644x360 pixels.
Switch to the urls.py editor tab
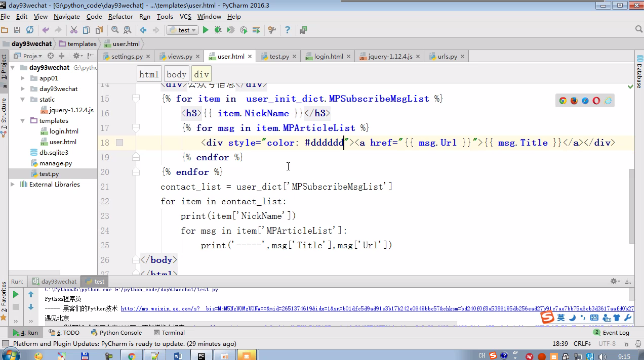tap(448, 57)
